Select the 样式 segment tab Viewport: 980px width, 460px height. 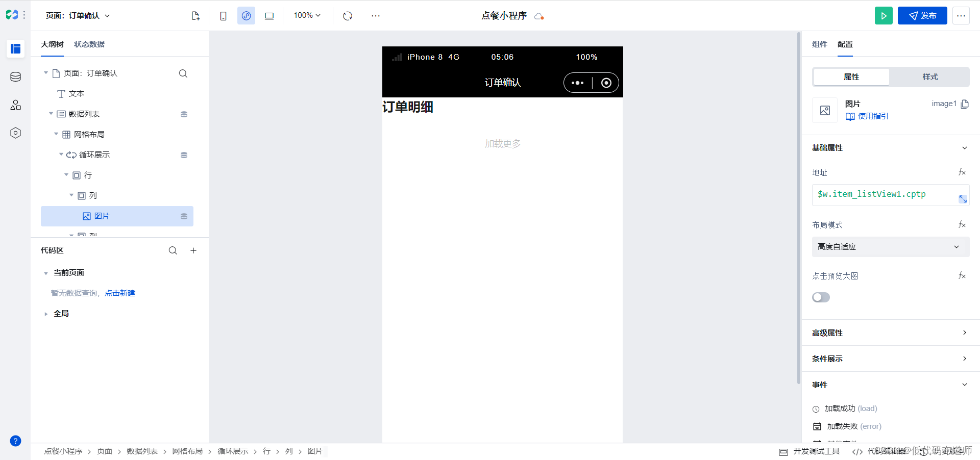[930, 77]
